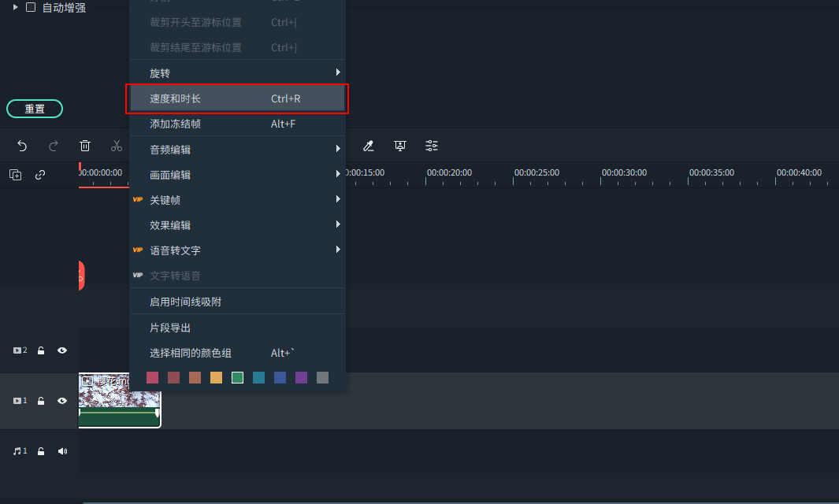Select 启用时间线吸附 menu item

point(238,302)
